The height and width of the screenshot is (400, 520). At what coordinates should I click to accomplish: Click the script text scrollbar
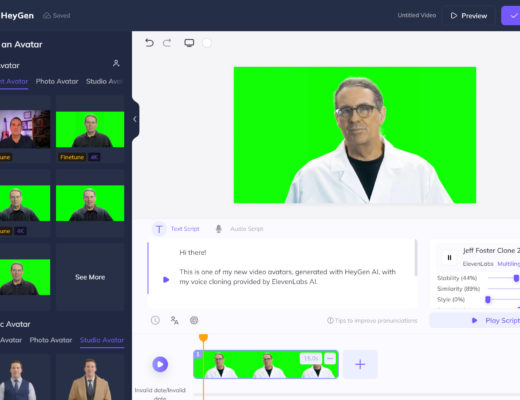pyautogui.click(x=416, y=257)
